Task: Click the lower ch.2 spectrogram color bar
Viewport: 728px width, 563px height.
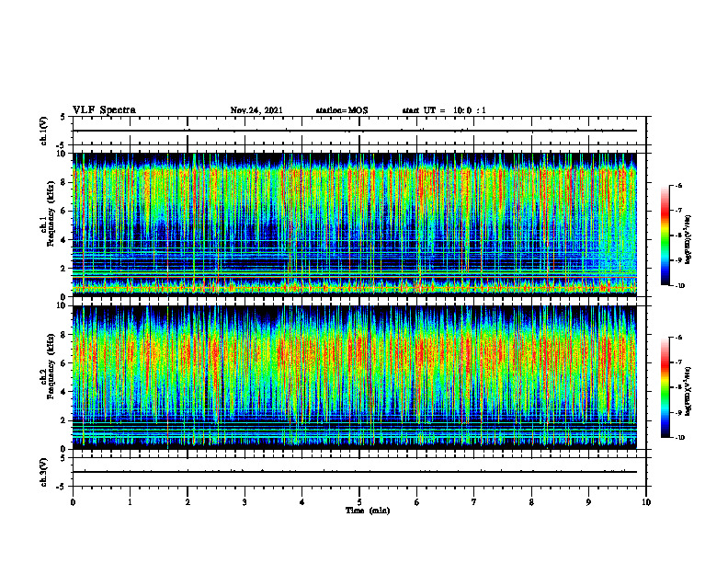Action: tap(665, 387)
